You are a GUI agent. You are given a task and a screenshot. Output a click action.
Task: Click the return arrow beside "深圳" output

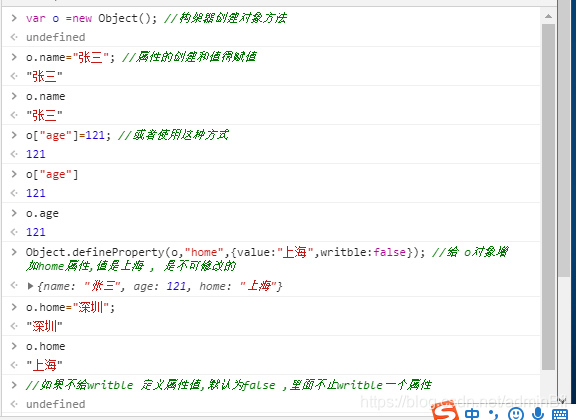click(14, 326)
